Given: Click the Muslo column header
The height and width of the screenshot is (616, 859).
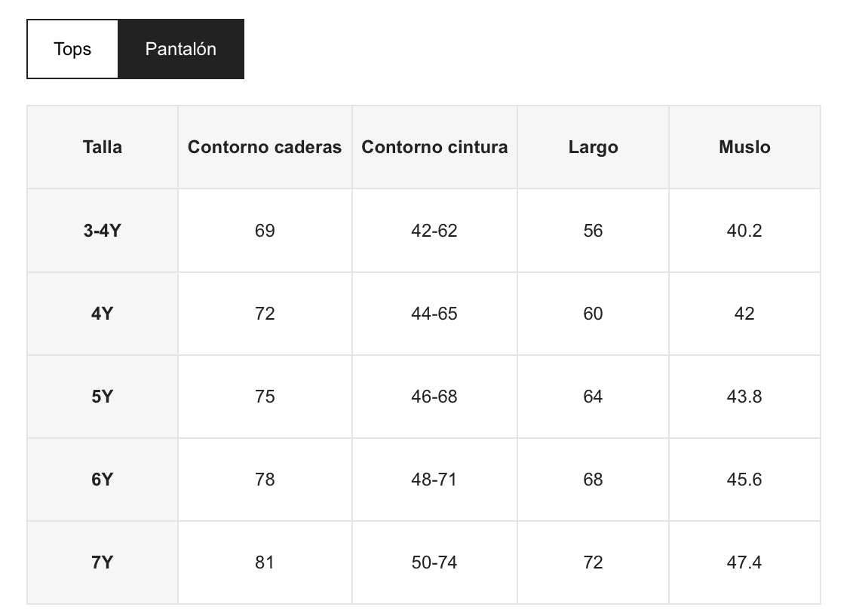Looking at the screenshot, I should point(744,147).
